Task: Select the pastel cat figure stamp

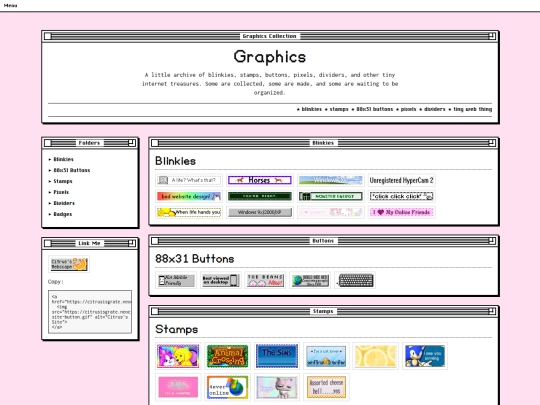Action: click(277, 387)
